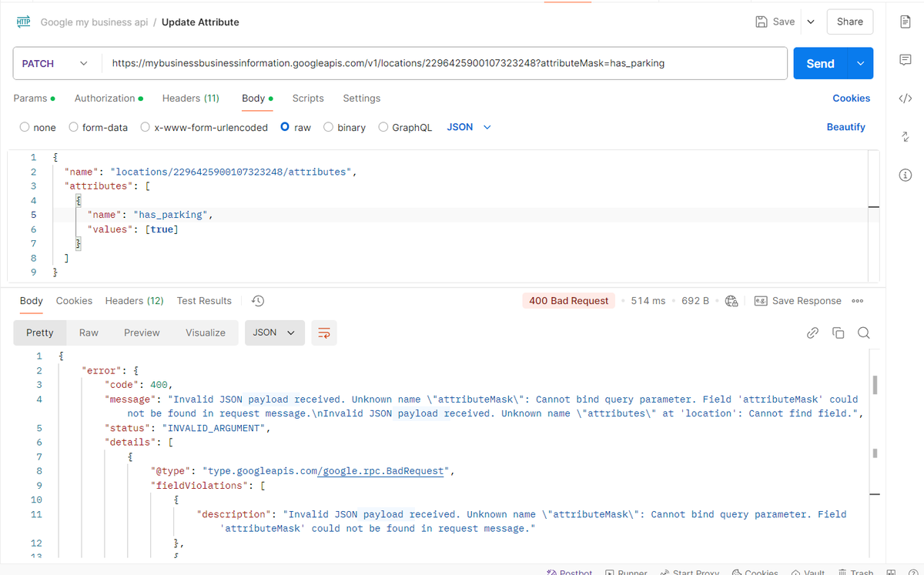Open the Test Results tab
Image resolution: width=924 pixels, height=575 pixels.
(x=204, y=301)
